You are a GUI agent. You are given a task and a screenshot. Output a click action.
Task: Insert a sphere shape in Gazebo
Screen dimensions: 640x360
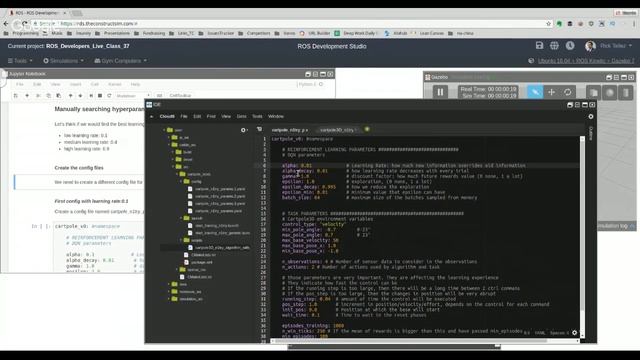(x=610, y=93)
